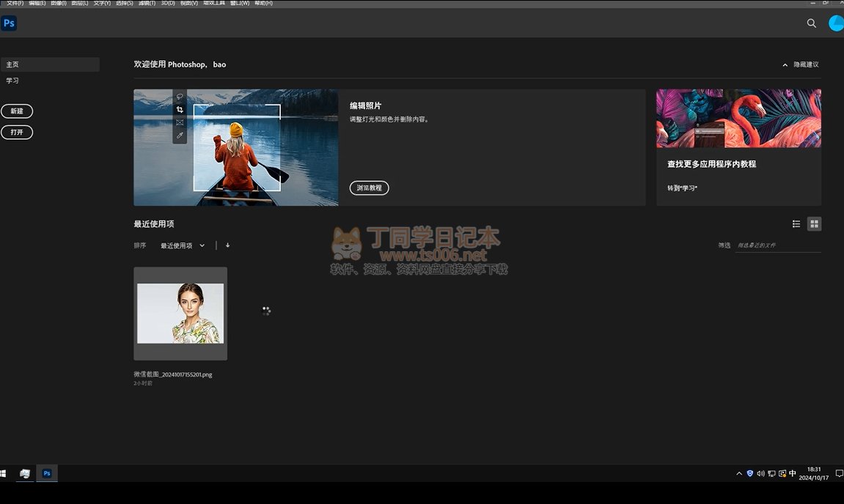Open recent file 微信截图 thumbnail
This screenshot has width=844, height=504.
click(x=180, y=314)
